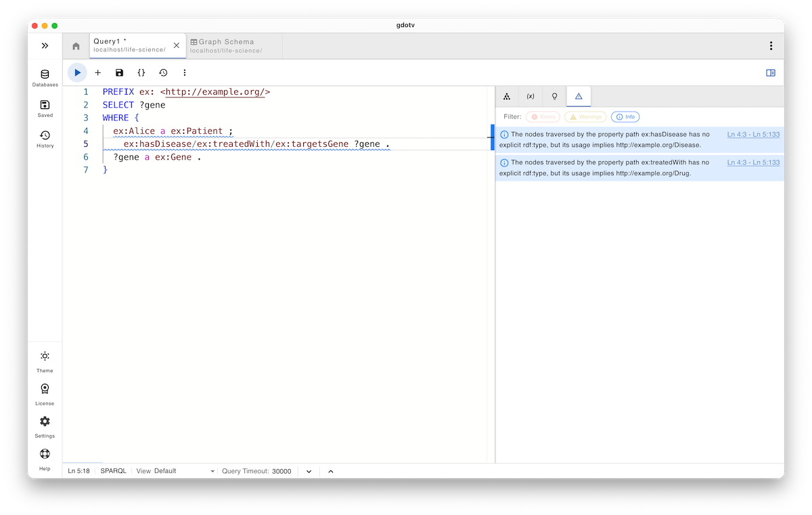Screen dimensions: 812x515
Task: Save the current query
Action: click(x=119, y=72)
